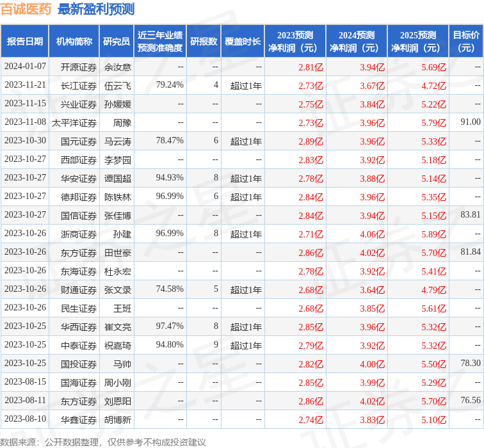Click accuracy value 78.47%

click(x=170, y=141)
